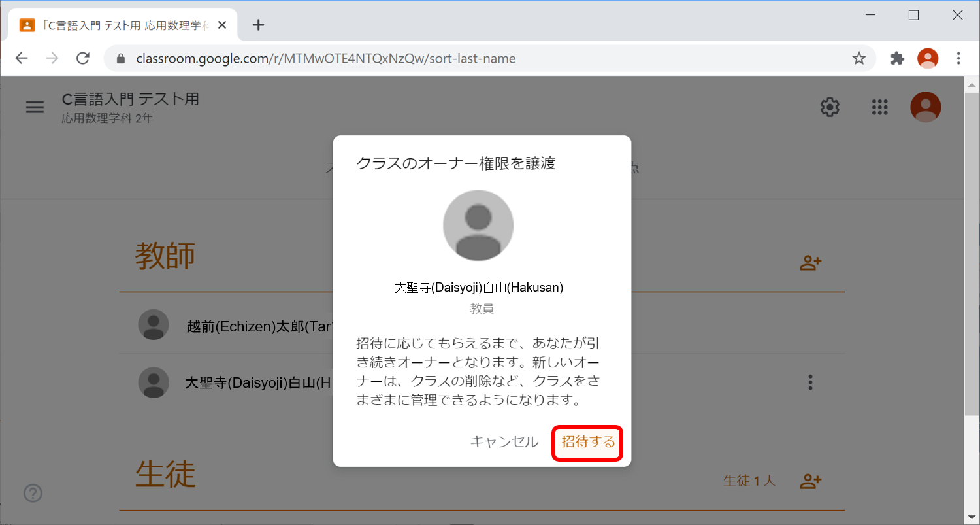Open Google apps grid icon

880,107
